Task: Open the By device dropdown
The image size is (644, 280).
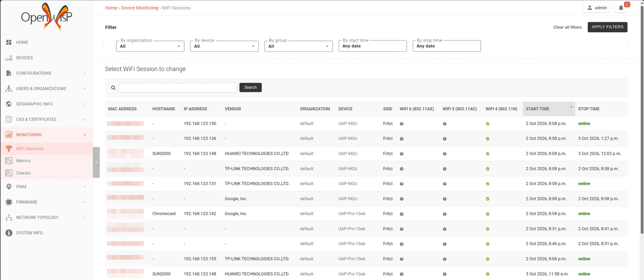Action: (224, 46)
